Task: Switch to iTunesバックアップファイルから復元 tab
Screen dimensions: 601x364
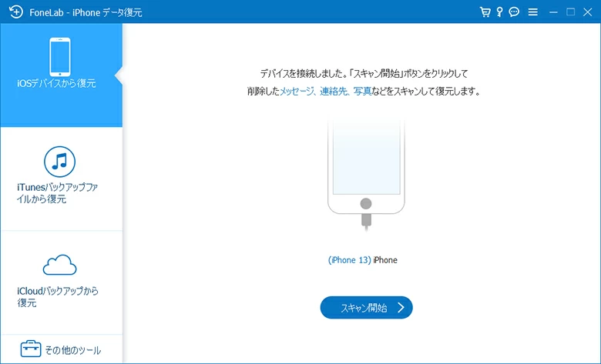Action: point(60,193)
